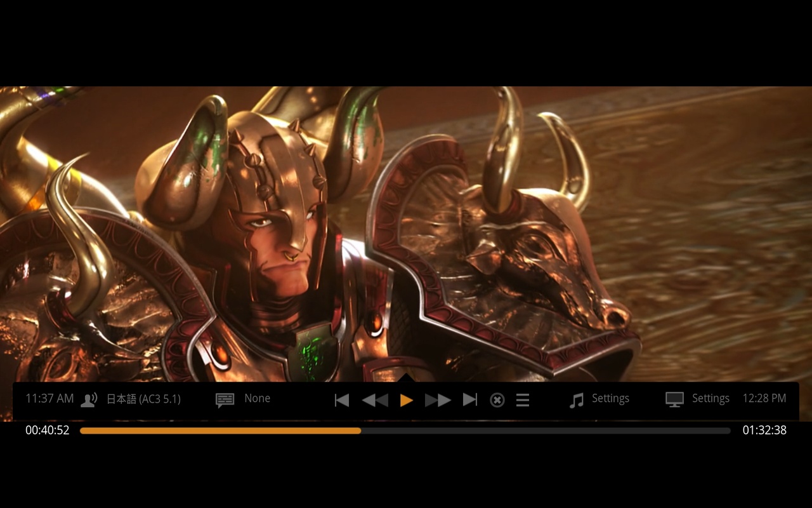Click the total duration 01:32:38

tap(764, 430)
